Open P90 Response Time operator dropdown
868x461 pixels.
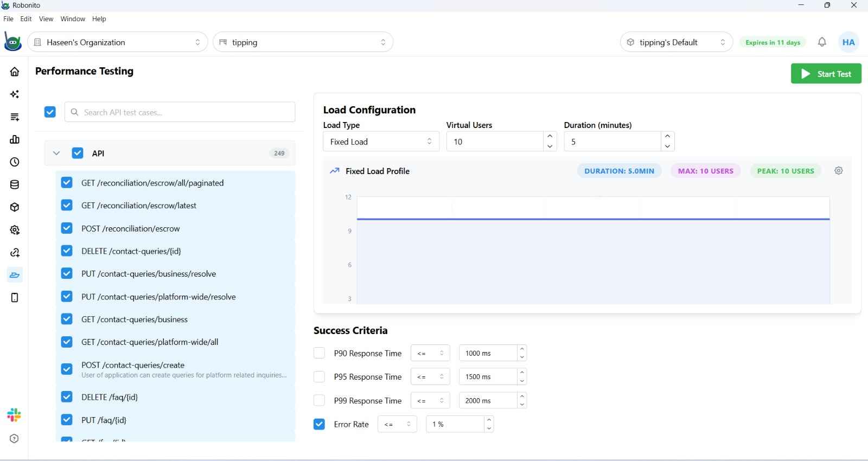(430, 353)
